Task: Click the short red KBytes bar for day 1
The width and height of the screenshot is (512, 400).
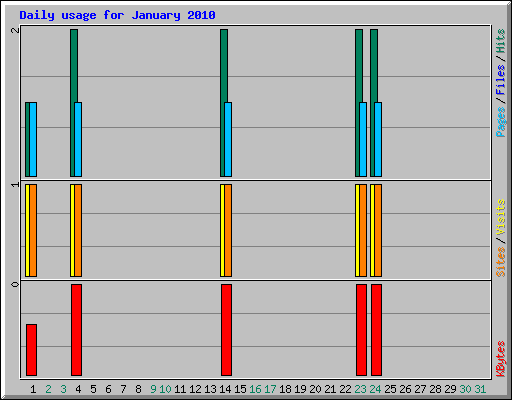Action: [x=31, y=350]
